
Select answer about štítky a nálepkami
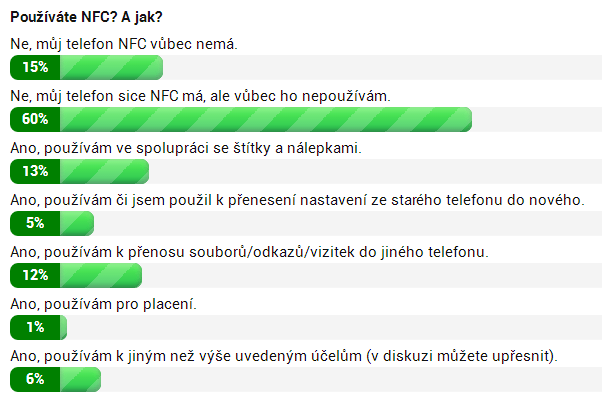pyautogui.click(x=186, y=148)
